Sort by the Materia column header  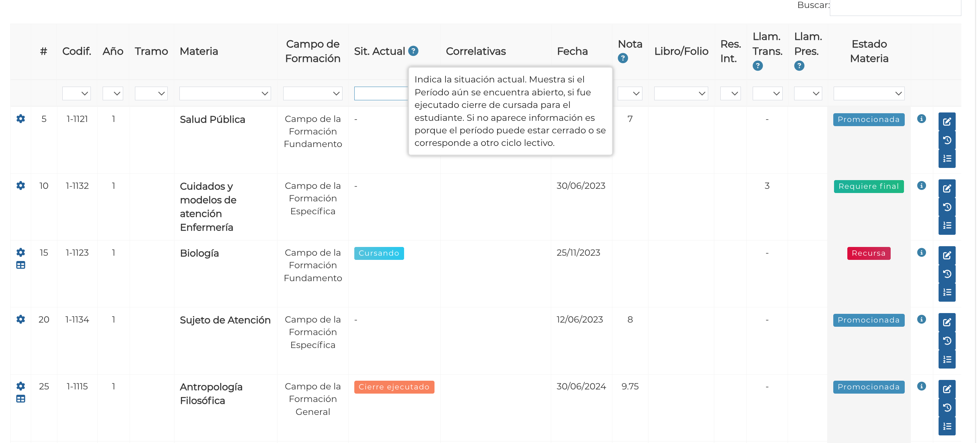[198, 51]
